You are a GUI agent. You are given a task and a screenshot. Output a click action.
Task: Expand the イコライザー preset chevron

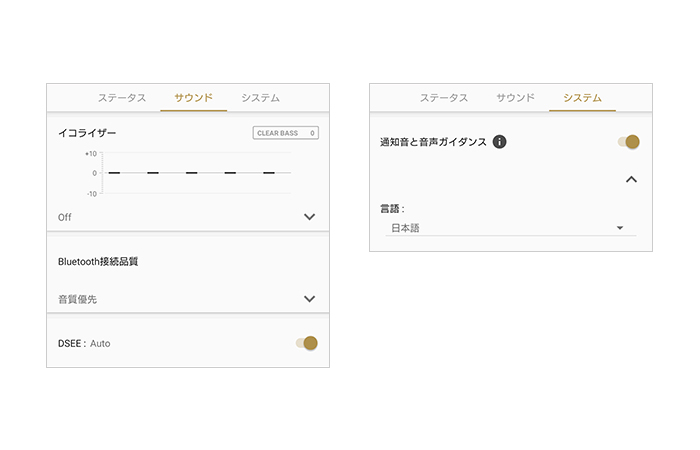point(309,217)
